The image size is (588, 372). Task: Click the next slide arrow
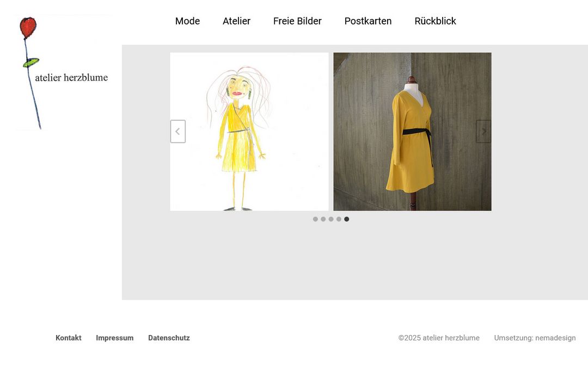(x=483, y=131)
